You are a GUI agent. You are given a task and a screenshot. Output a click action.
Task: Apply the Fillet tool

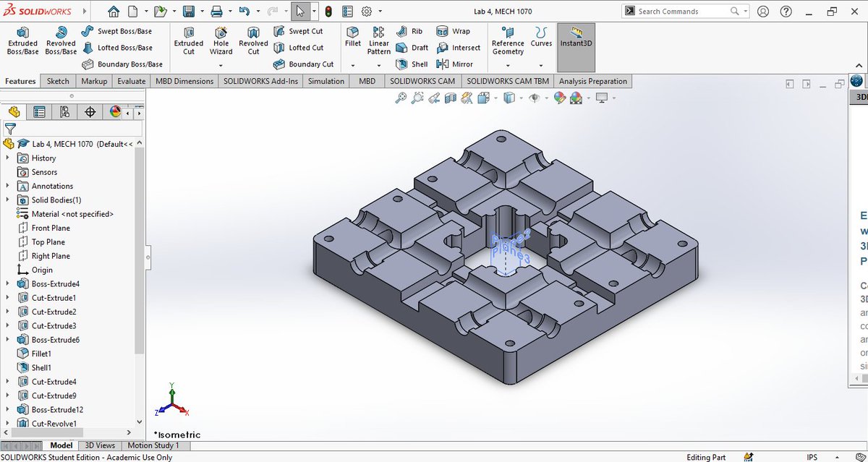tap(353, 36)
